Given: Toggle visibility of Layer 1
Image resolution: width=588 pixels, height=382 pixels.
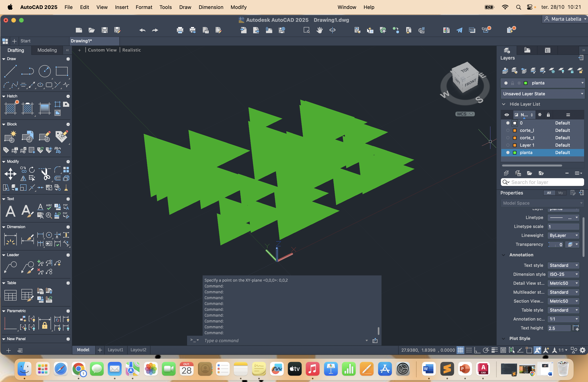Looking at the screenshot, I should coord(508,145).
